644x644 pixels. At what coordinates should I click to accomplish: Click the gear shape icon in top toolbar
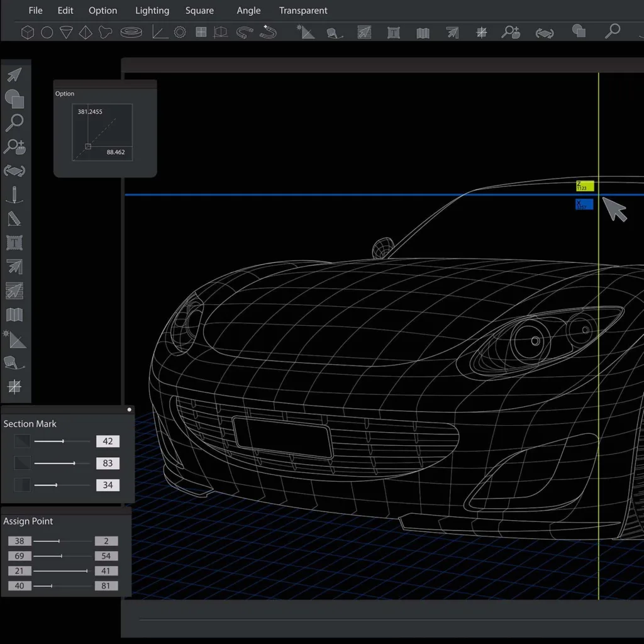[180, 32]
